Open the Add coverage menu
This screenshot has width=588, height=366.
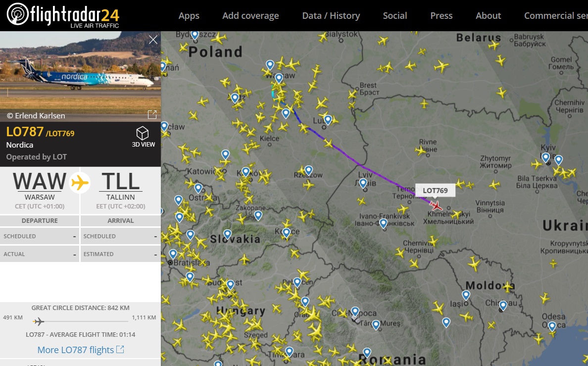[250, 16]
